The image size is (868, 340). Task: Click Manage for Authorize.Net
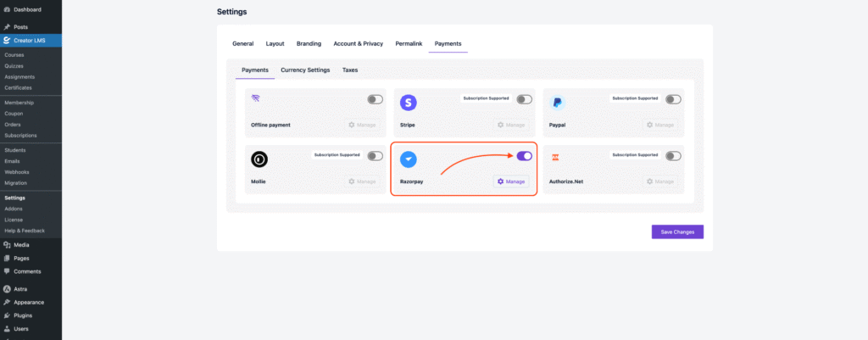pos(659,181)
